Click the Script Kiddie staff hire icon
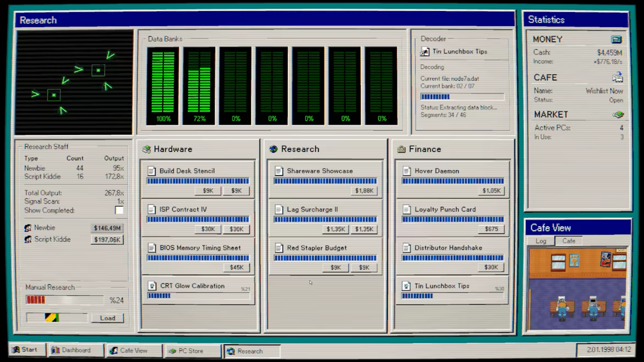 (x=28, y=239)
